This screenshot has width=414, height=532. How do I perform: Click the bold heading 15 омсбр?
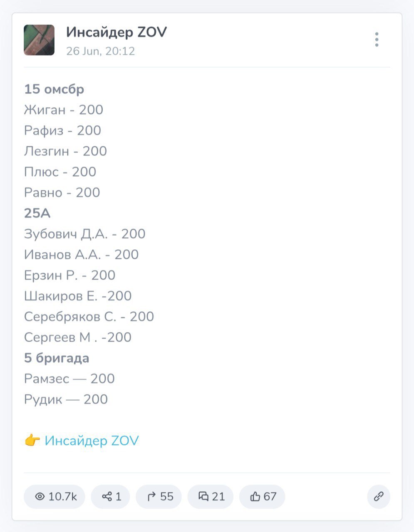pos(54,89)
